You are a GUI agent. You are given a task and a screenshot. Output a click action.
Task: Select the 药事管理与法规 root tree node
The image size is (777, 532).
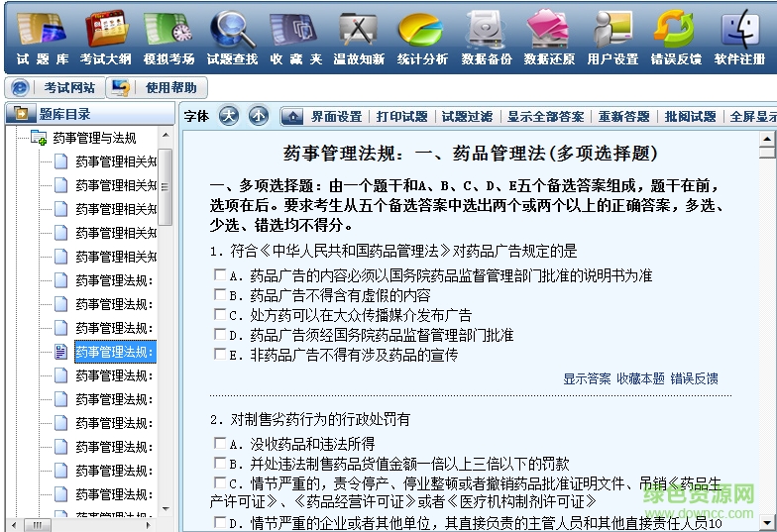94,138
